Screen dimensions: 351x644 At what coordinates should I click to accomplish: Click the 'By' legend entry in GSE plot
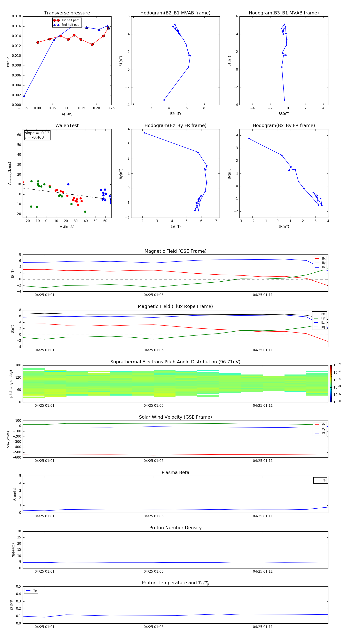click(320, 263)
